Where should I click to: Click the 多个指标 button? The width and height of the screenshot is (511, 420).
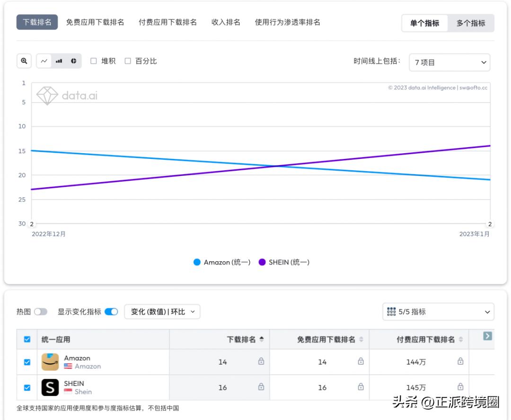tap(471, 23)
